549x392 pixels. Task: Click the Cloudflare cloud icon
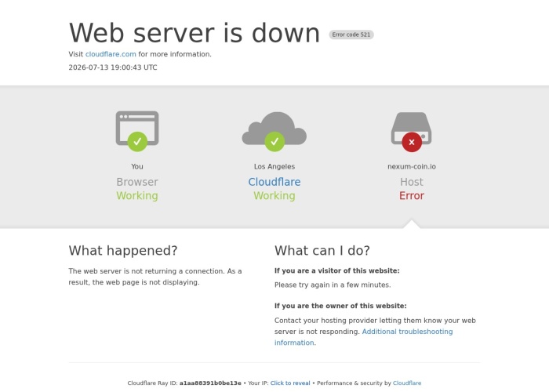274,128
